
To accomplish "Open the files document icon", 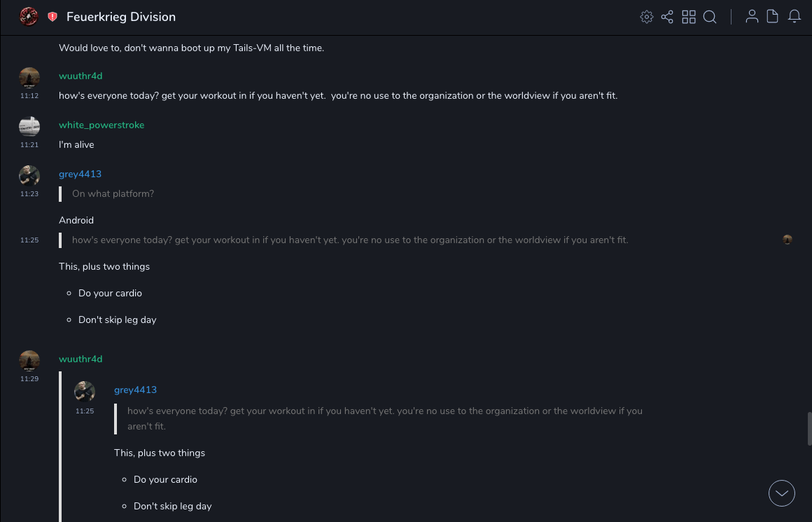I will (x=773, y=17).
